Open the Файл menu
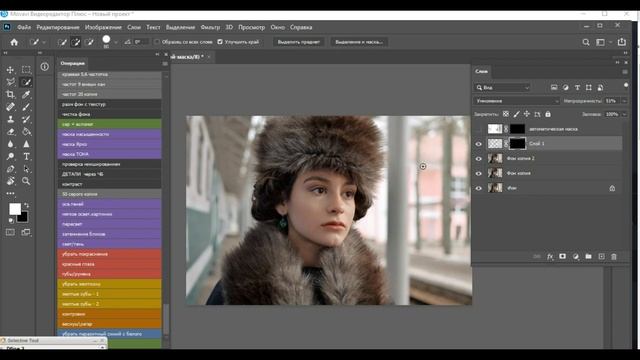Image resolution: width=640 pixels, height=360 pixels. click(x=24, y=27)
